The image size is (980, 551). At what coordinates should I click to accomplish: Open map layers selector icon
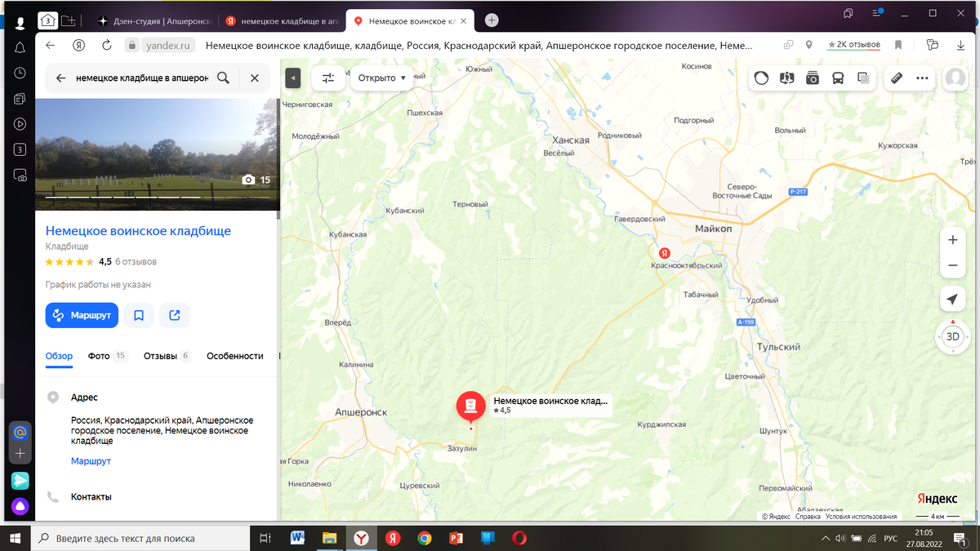pos(863,78)
